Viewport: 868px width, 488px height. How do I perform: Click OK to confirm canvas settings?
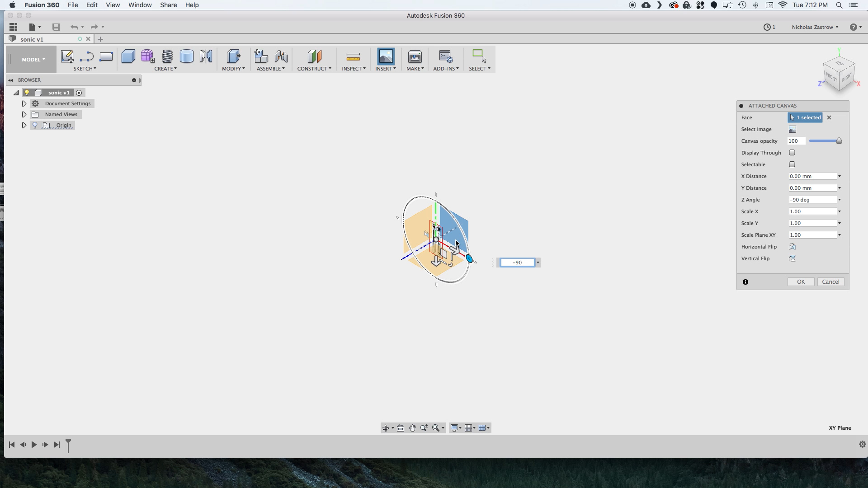pyautogui.click(x=801, y=281)
